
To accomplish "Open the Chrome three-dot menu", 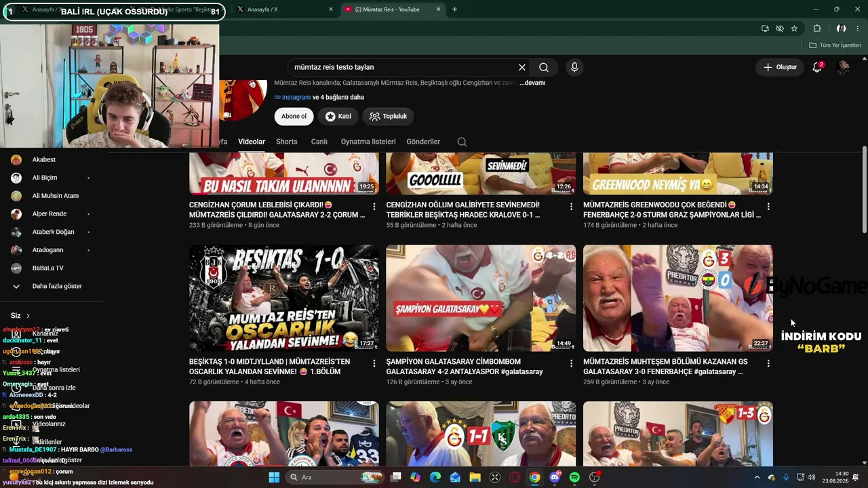I will 858,28.
